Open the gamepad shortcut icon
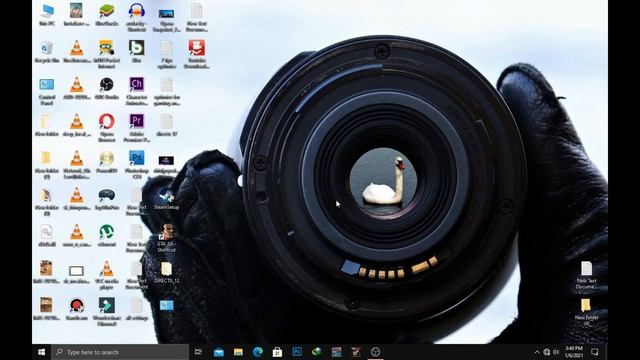Viewport: 640px width, 360px height. coord(107,199)
